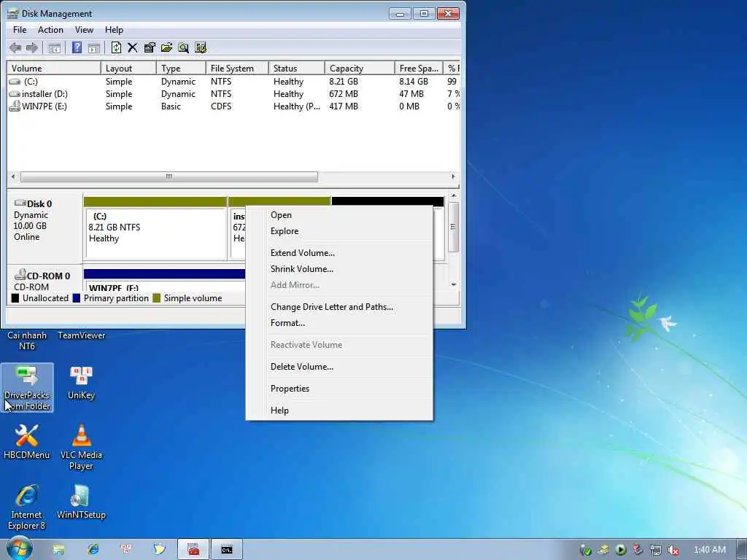Launch VLC Media Player from the desktop
The height and width of the screenshot is (560, 747).
(81, 447)
